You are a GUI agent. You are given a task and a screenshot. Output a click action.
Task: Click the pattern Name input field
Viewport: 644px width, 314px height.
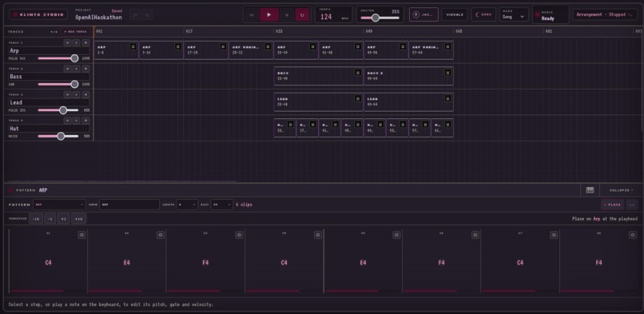129,205
